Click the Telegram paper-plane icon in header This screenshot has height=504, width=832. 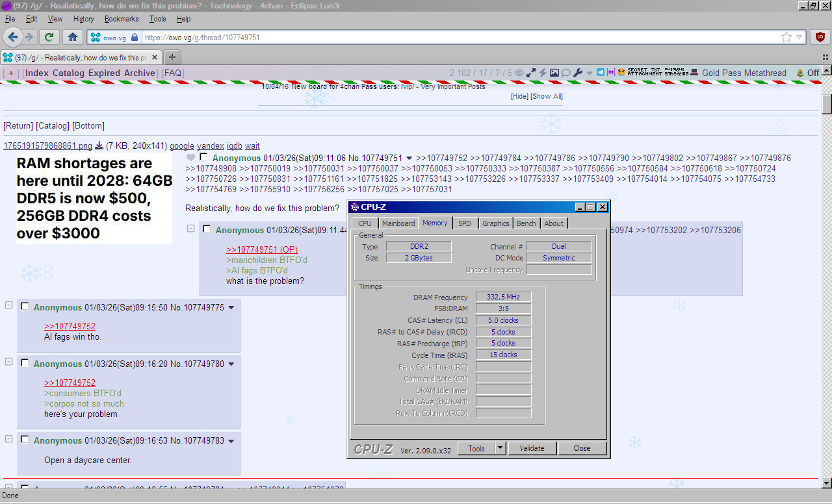pos(601,73)
